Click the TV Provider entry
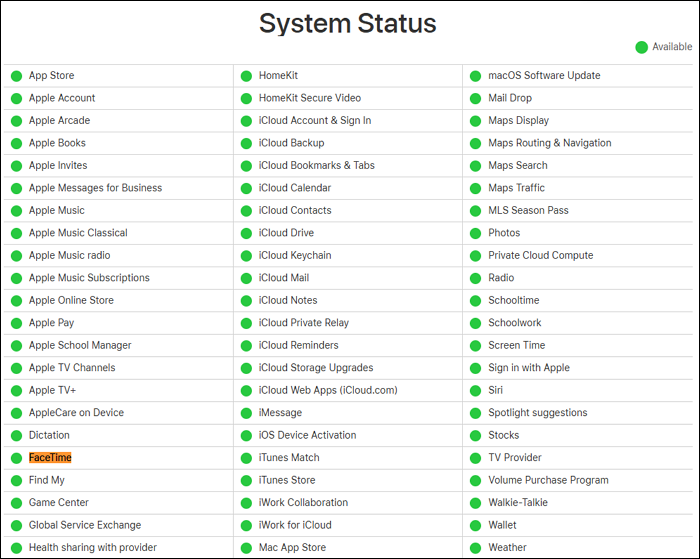 pos(515,458)
